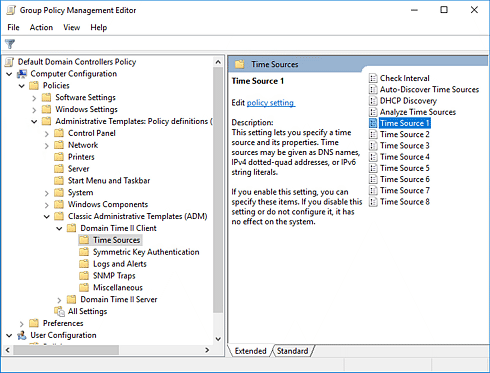Viewport: 490px width, 373px height.
Task: Expand the System node
Action: pyautogui.click(x=47, y=193)
